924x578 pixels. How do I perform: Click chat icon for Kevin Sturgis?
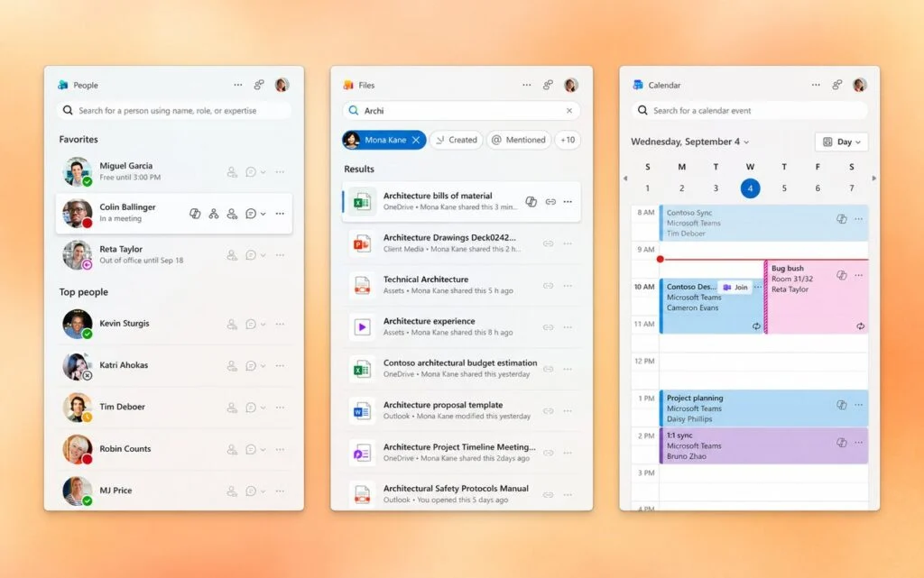coord(251,325)
